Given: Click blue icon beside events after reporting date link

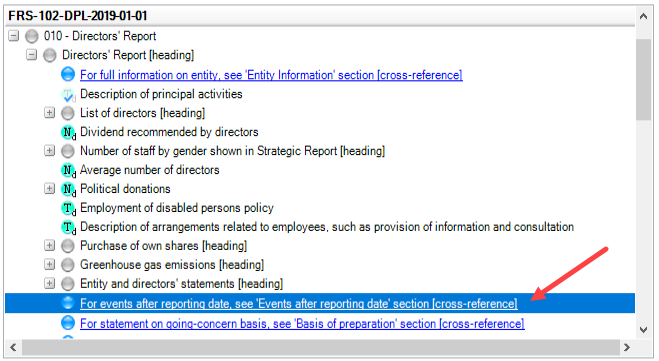Looking at the screenshot, I should point(68,303).
